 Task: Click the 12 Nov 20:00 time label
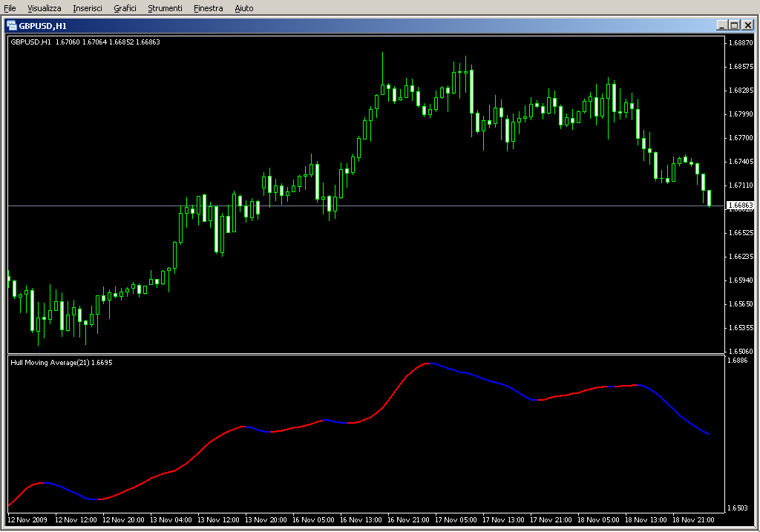click(124, 520)
